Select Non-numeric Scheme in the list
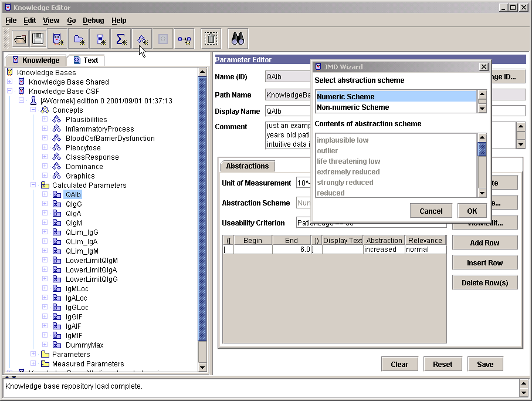532x401 pixels. [x=353, y=107]
